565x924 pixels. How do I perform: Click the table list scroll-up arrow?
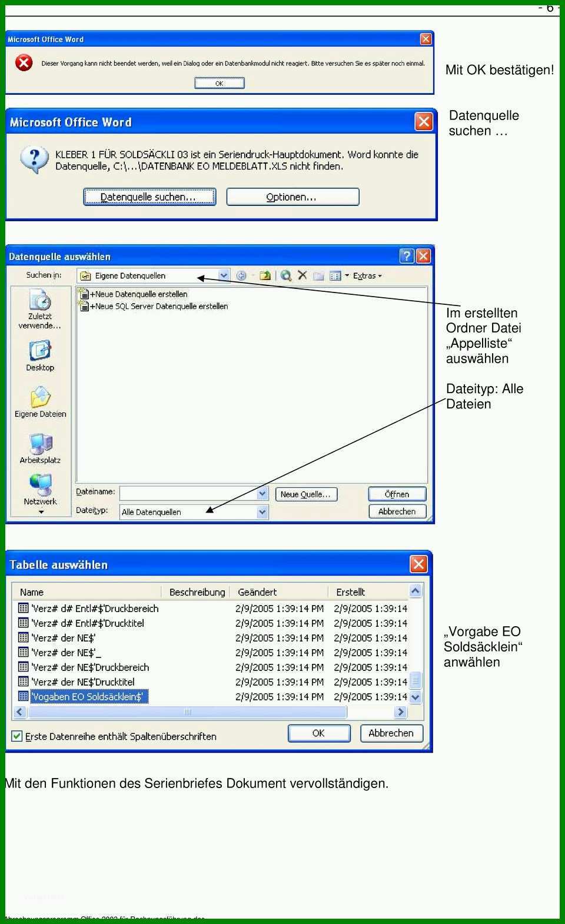coord(416,591)
